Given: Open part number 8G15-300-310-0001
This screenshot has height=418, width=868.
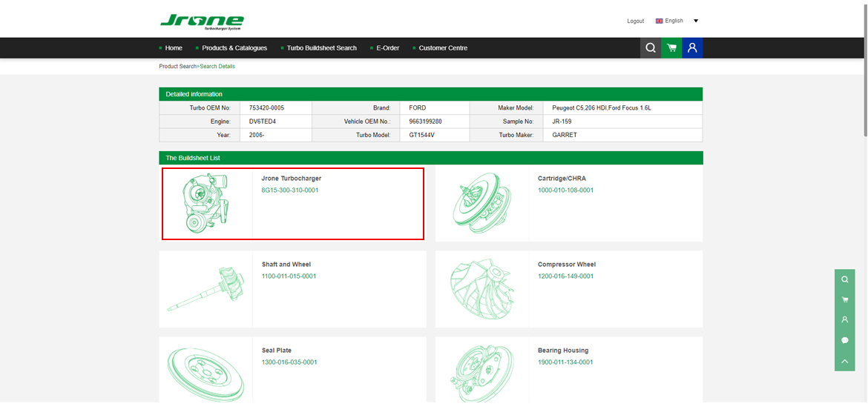Looking at the screenshot, I should [290, 190].
